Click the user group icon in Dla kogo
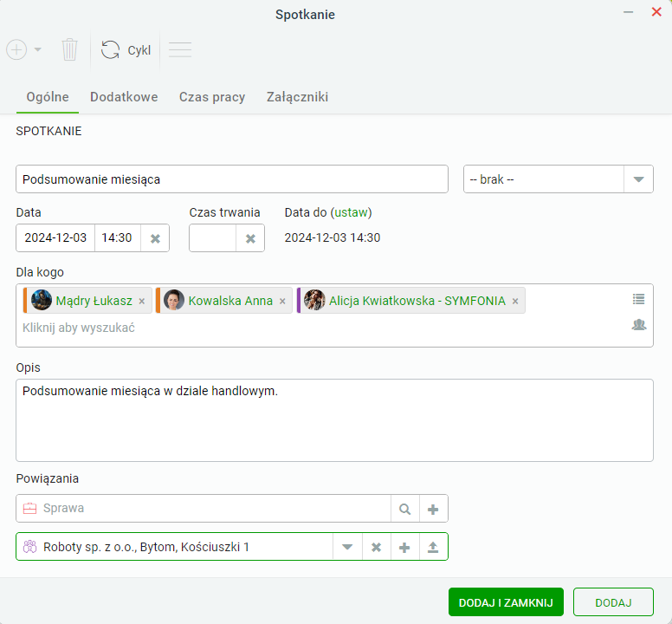672x624 pixels. (638, 325)
